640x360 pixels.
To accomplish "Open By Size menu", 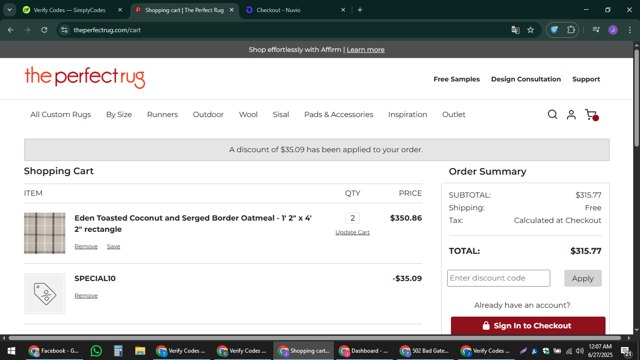I will point(119,115).
